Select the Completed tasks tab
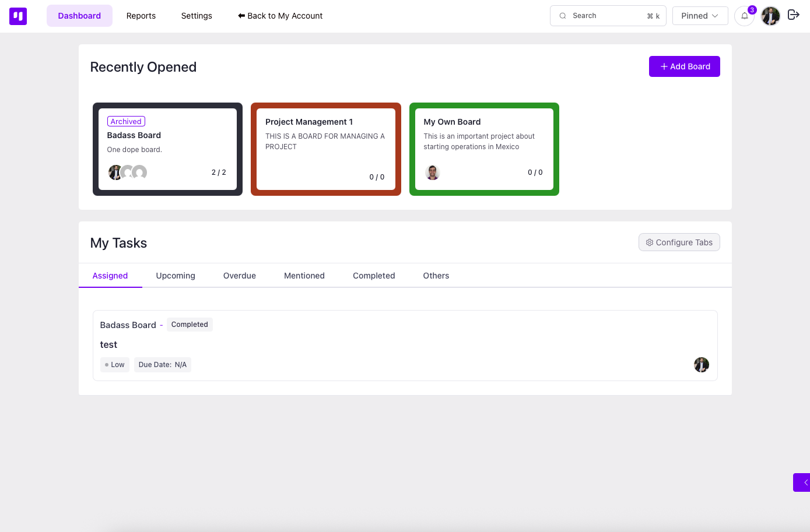The image size is (810, 532). (x=374, y=276)
